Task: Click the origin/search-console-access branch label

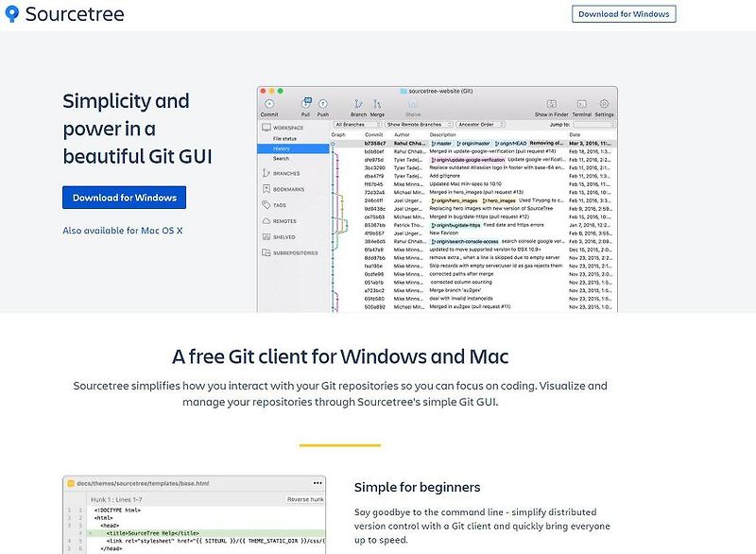Action: 465,242
